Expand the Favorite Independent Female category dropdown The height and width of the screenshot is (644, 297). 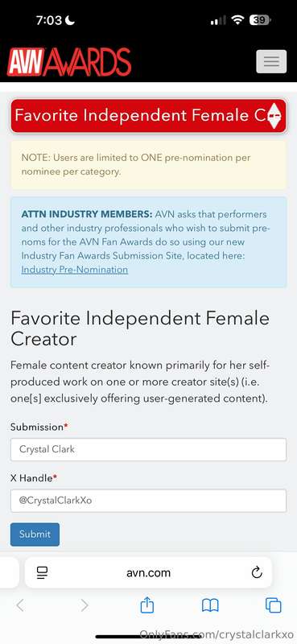[148, 115]
